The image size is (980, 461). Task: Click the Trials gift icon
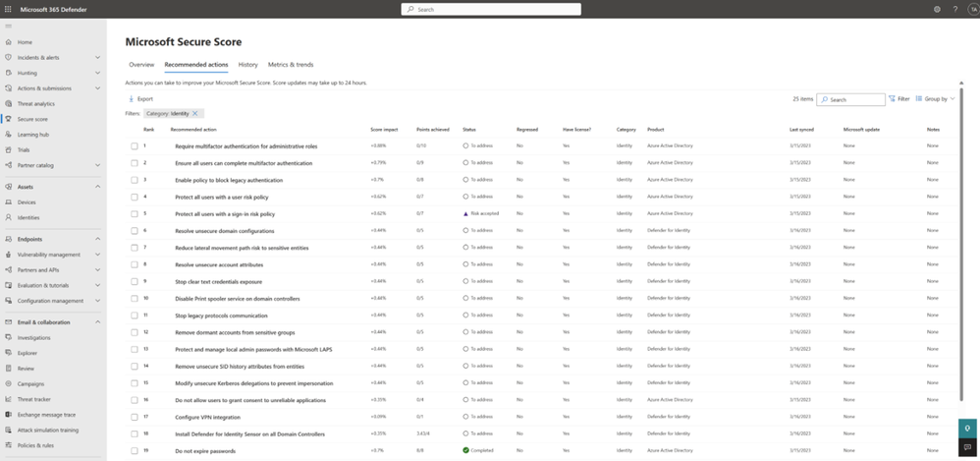click(x=8, y=150)
